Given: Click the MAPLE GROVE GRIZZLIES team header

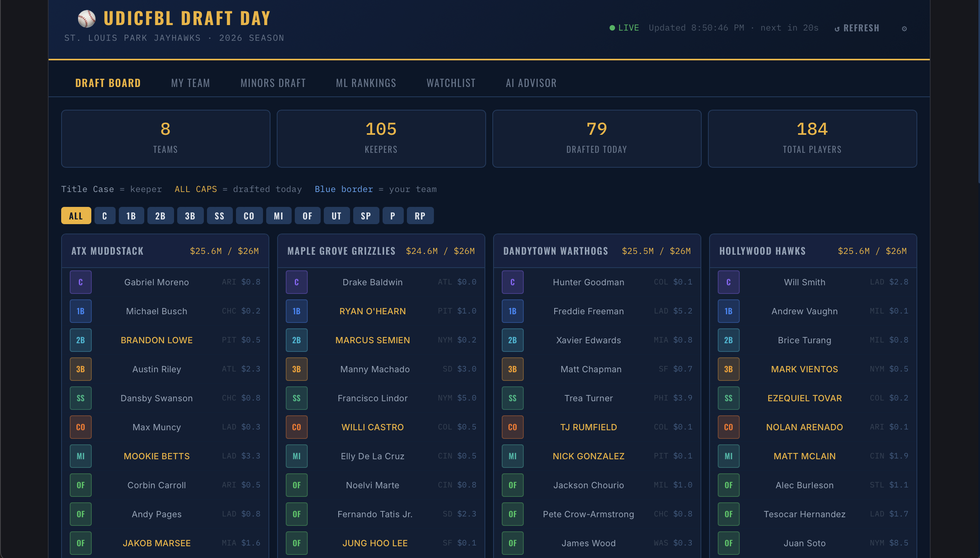Looking at the screenshot, I should click(381, 251).
